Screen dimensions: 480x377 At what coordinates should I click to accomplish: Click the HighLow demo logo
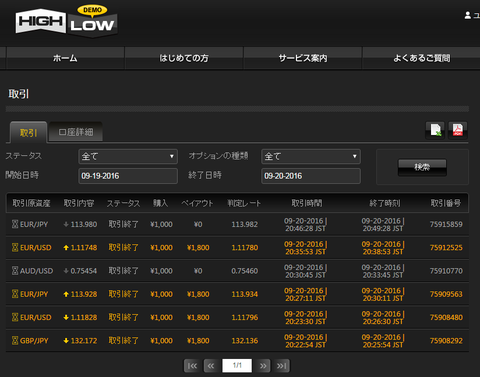66,21
